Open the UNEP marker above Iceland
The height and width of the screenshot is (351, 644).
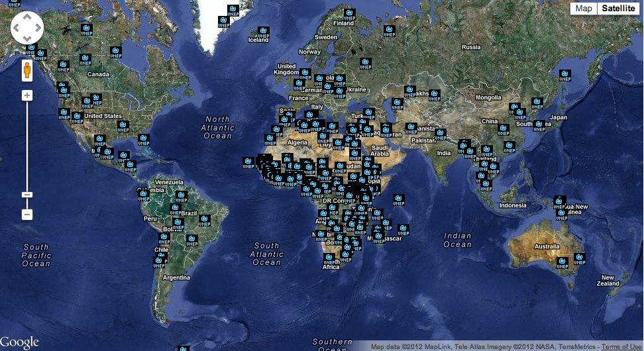click(263, 31)
